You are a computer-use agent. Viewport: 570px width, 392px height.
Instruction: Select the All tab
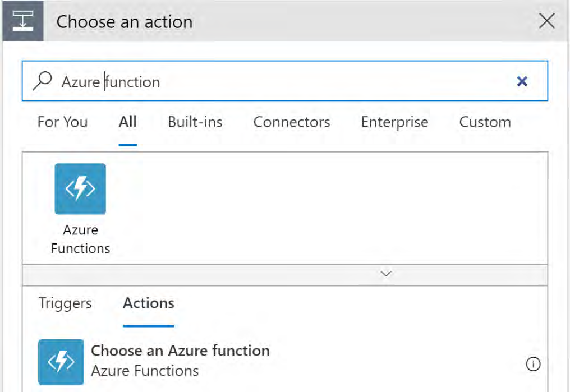[x=128, y=122]
